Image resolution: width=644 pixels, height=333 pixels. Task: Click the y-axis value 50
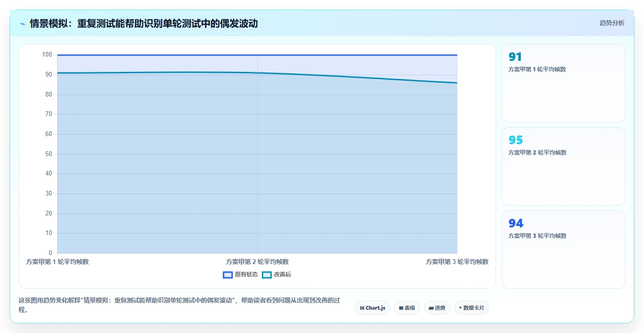tap(49, 154)
